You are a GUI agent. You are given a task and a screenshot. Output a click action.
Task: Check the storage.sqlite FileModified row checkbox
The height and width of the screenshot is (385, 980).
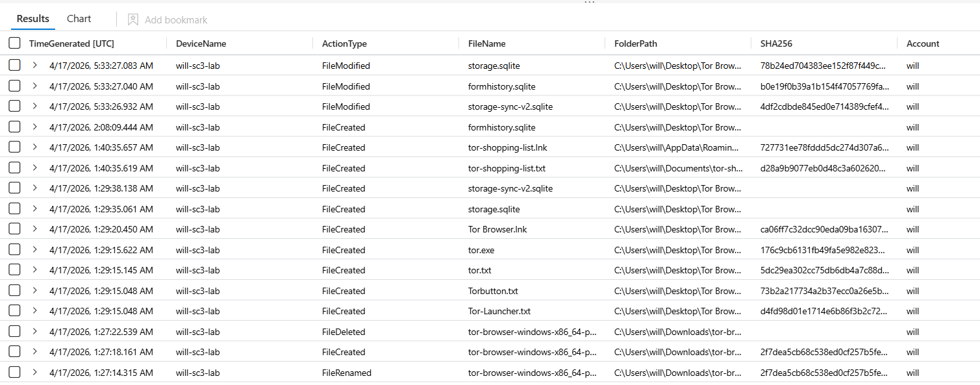click(14, 66)
